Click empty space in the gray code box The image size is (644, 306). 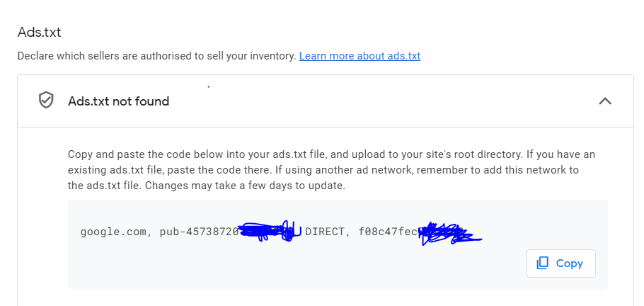coord(287,267)
